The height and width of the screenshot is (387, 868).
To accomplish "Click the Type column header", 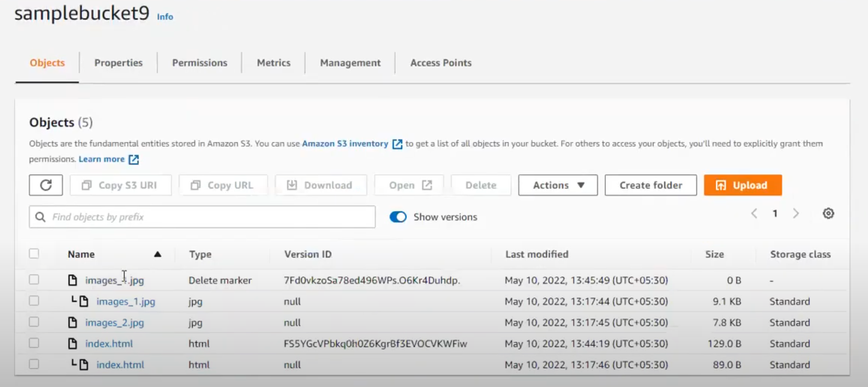I will [x=200, y=254].
